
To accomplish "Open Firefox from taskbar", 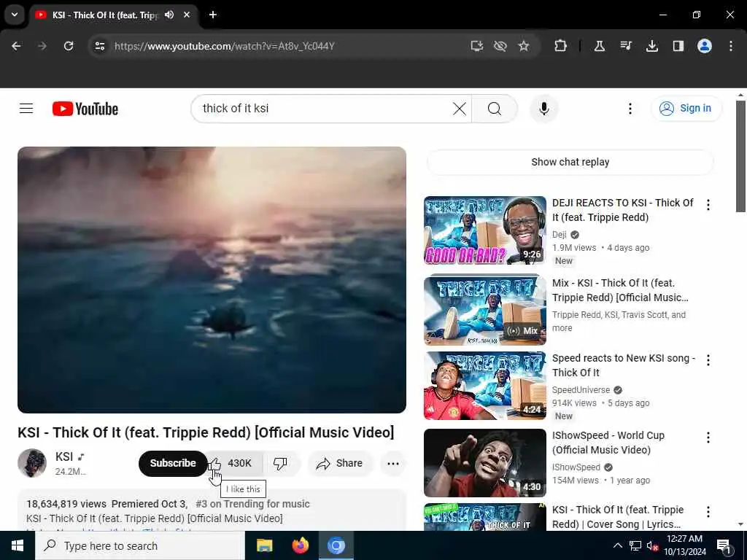I will pos(300,545).
